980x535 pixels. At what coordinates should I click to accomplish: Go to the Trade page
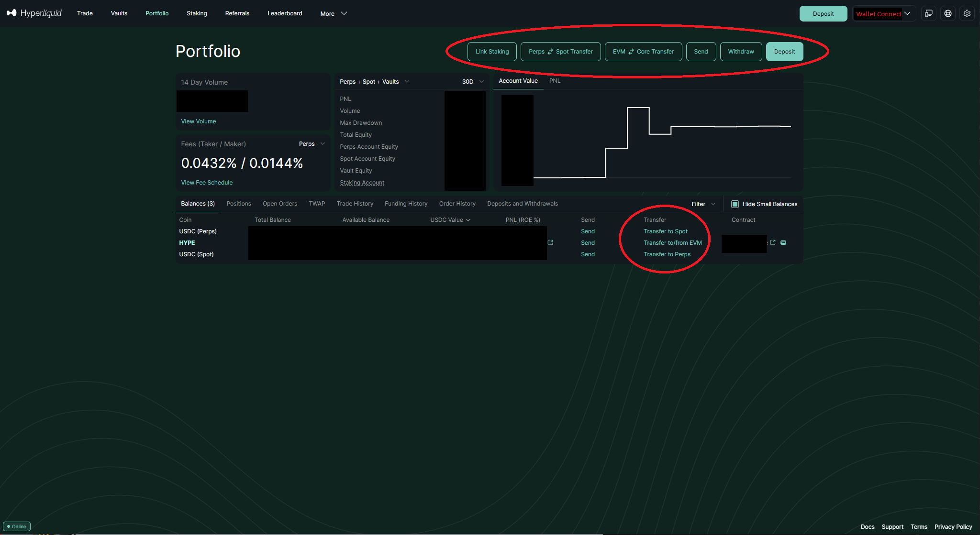coord(85,13)
